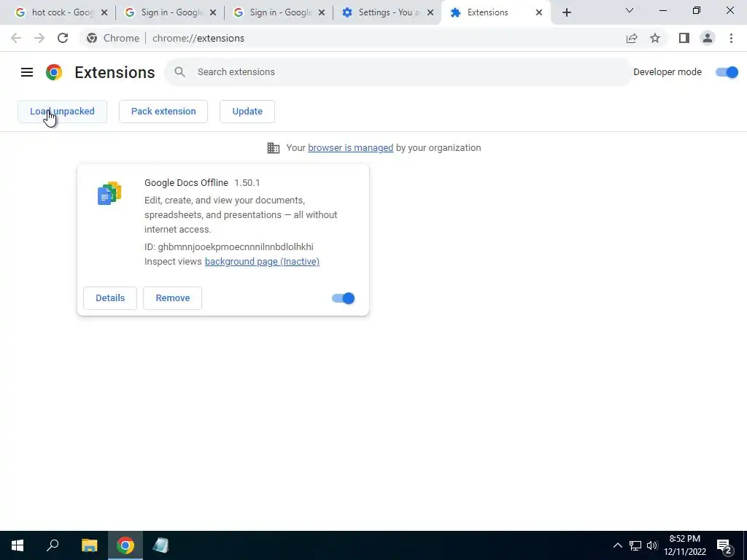Close the Settings tab

tap(430, 12)
